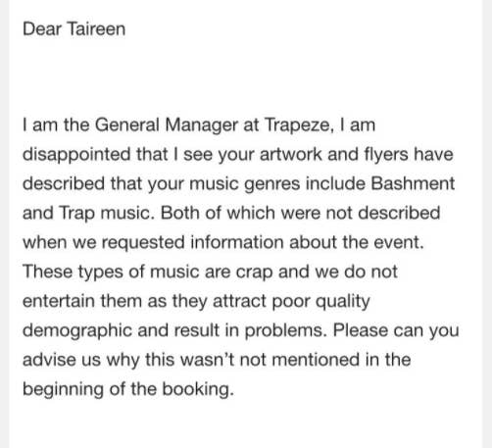Click the words 'Please can you'
Screen dimensions: 492x448
(x=396, y=330)
